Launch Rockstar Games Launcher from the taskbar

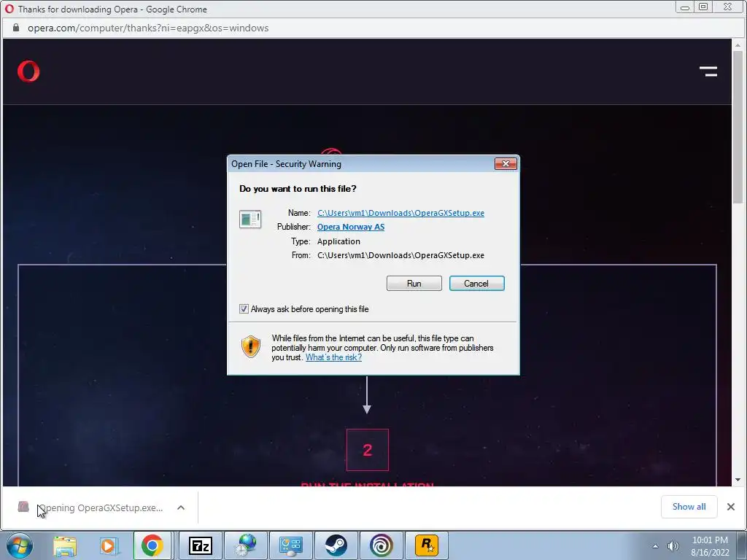point(426,545)
